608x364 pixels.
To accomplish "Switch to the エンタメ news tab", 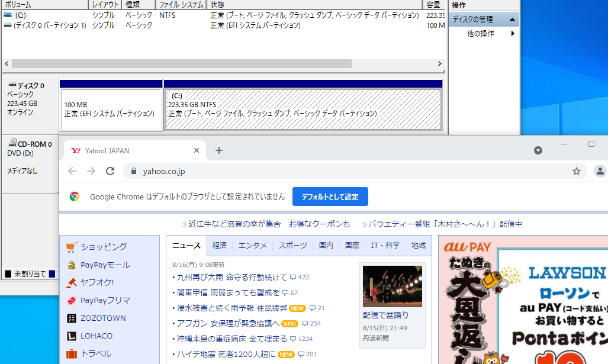I will pyautogui.click(x=252, y=246).
